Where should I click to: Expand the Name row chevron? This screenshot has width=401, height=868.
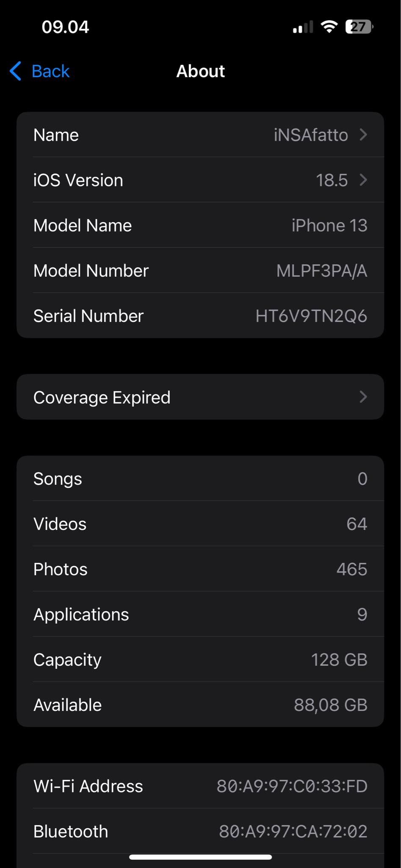click(x=363, y=135)
